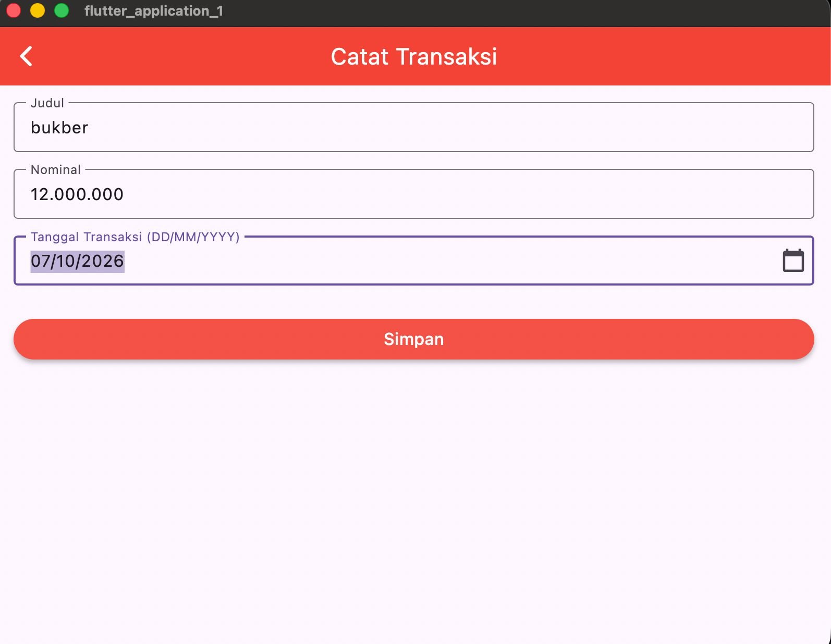Focus the Nominal amount field
This screenshot has width=831, height=644.
click(413, 194)
